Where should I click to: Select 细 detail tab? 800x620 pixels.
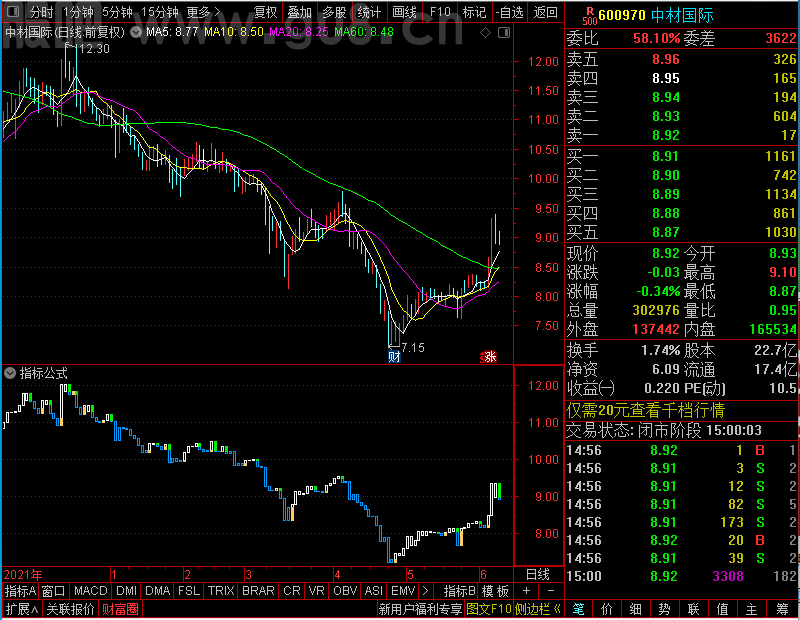[x=635, y=609]
